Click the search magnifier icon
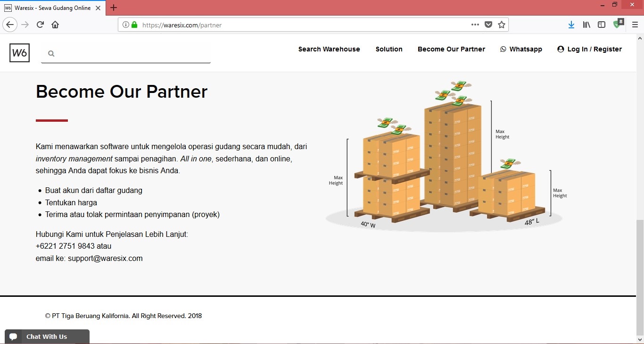This screenshot has height=344, width=644. (51, 54)
